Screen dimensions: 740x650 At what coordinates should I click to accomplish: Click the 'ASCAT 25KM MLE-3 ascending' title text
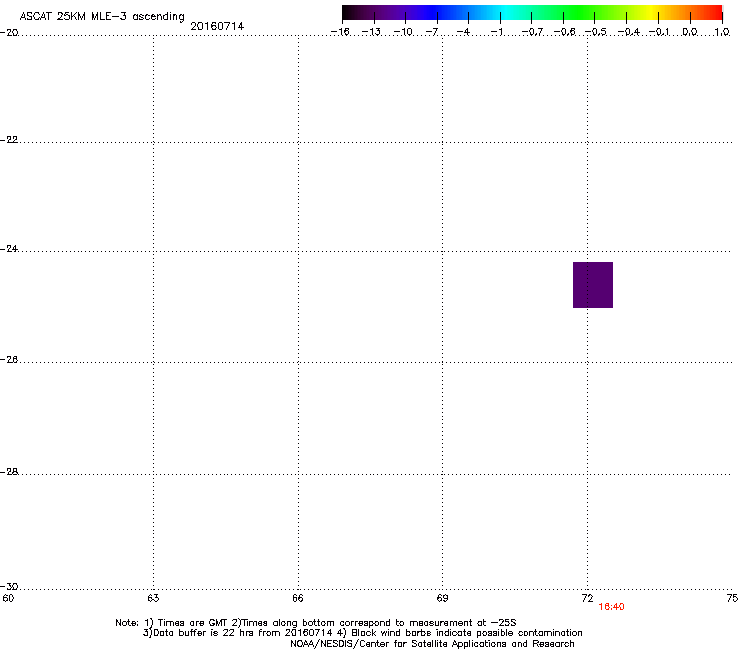[x=102, y=16]
